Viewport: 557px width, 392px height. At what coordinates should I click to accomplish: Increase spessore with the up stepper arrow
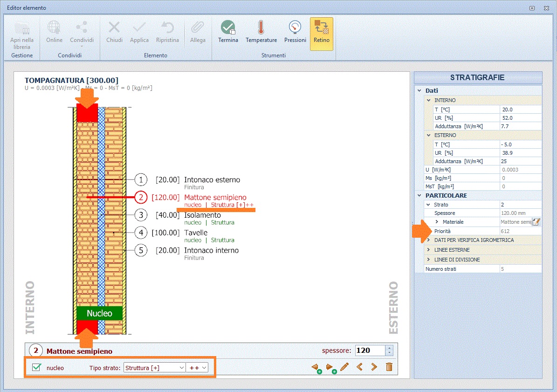click(390, 348)
